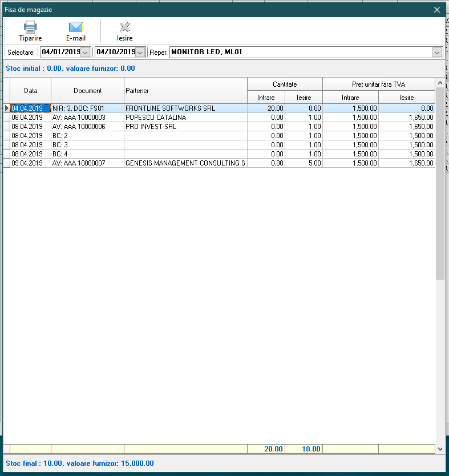Close the Fisa de magazie window
Viewport: 449px width, 476px height.
tap(437, 9)
